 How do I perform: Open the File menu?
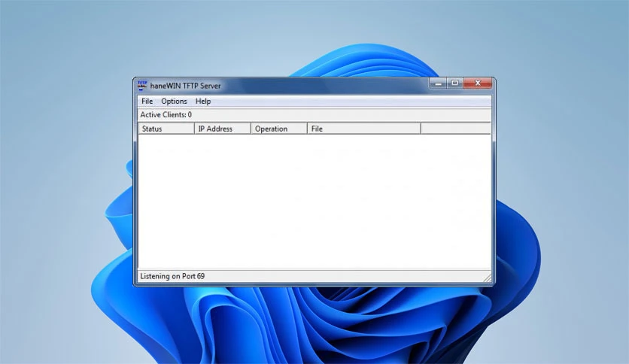pyautogui.click(x=147, y=102)
